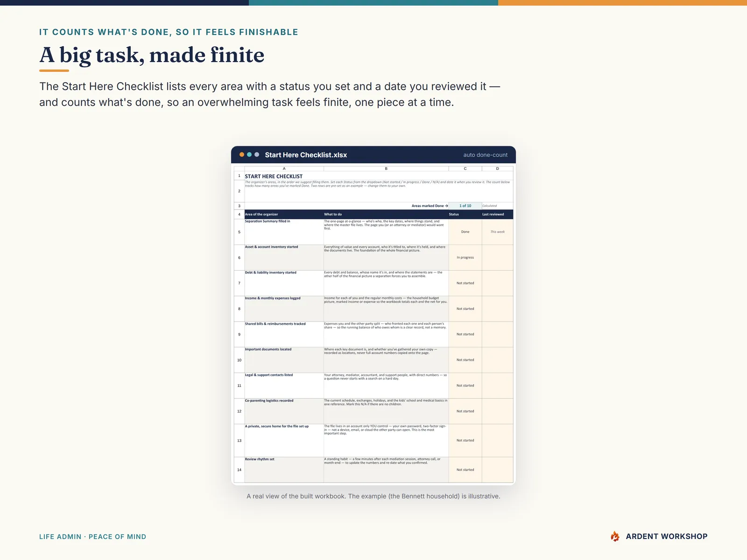This screenshot has width=747, height=560.
Task: Select Debt & liability inventory started cell
Action: (x=284, y=283)
